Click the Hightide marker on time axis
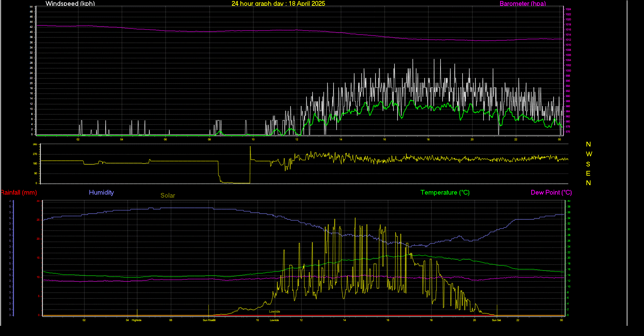Image resolution: width=644 pixels, height=336 pixels. (x=136, y=320)
